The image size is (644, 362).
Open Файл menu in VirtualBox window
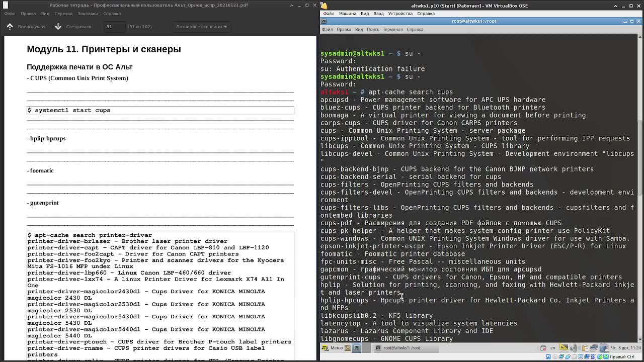pyautogui.click(x=329, y=14)
